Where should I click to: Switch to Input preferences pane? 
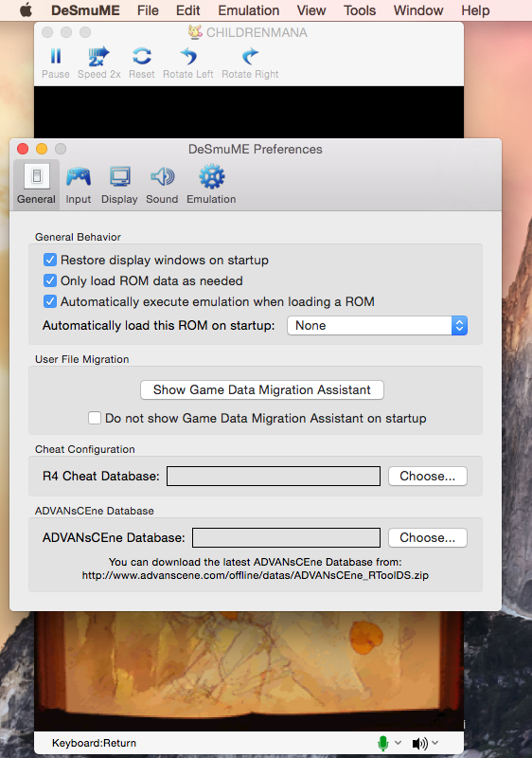click(x=79, y=185)
